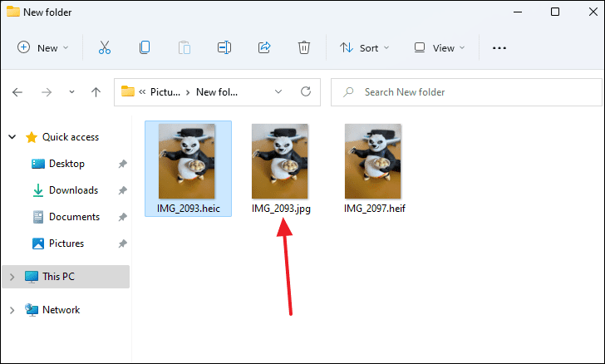Click the pin icon beside Documents
This screenshot has height=364, width=605.
tap(123, 217)
